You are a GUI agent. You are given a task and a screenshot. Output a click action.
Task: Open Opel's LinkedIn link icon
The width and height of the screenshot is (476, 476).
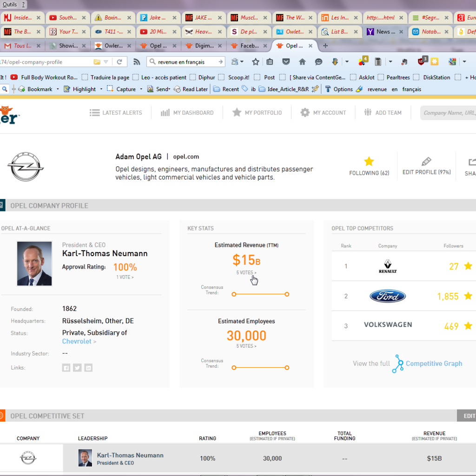[x=88, y=368]
